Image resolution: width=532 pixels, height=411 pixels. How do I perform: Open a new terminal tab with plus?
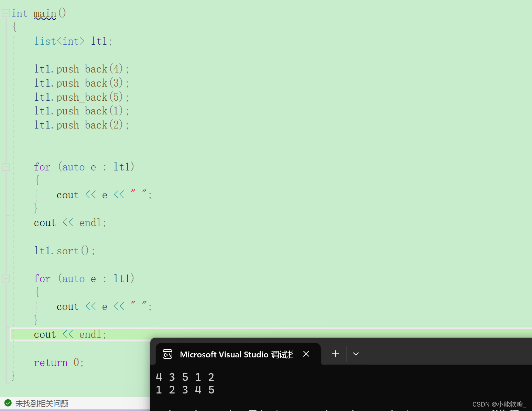(x=335, y=354)
